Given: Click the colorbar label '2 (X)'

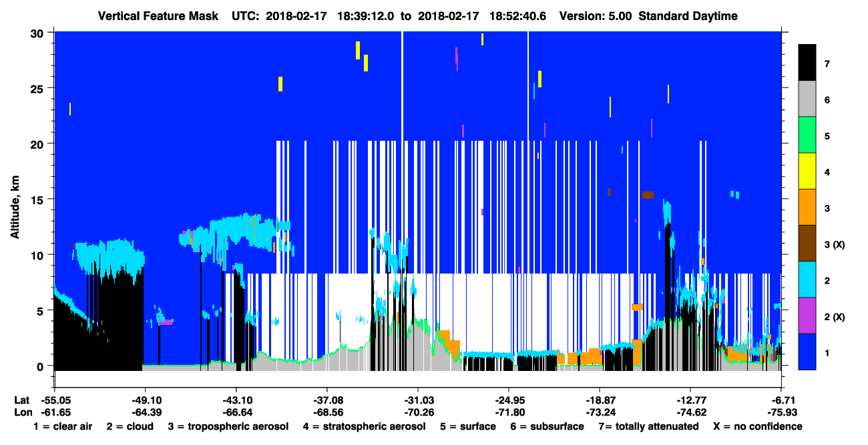Looking at the screenshot, I should tap(835, 316).
